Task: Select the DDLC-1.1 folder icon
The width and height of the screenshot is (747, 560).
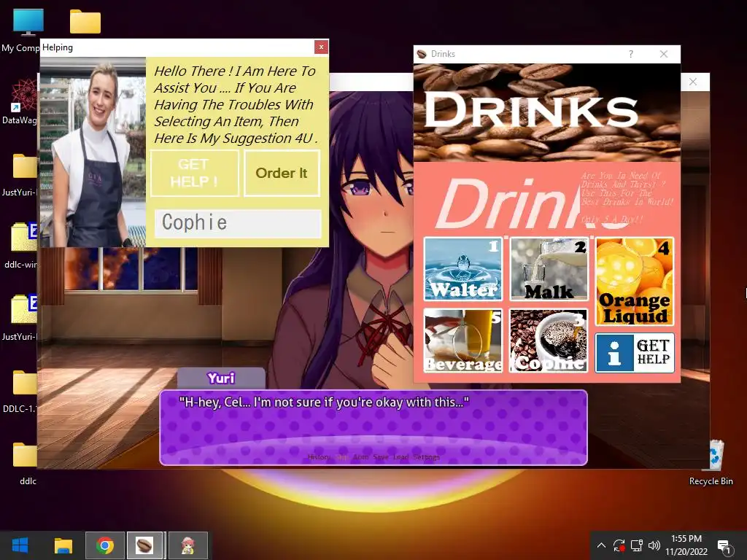Action: pyautogui.click(x=20, y=391)
